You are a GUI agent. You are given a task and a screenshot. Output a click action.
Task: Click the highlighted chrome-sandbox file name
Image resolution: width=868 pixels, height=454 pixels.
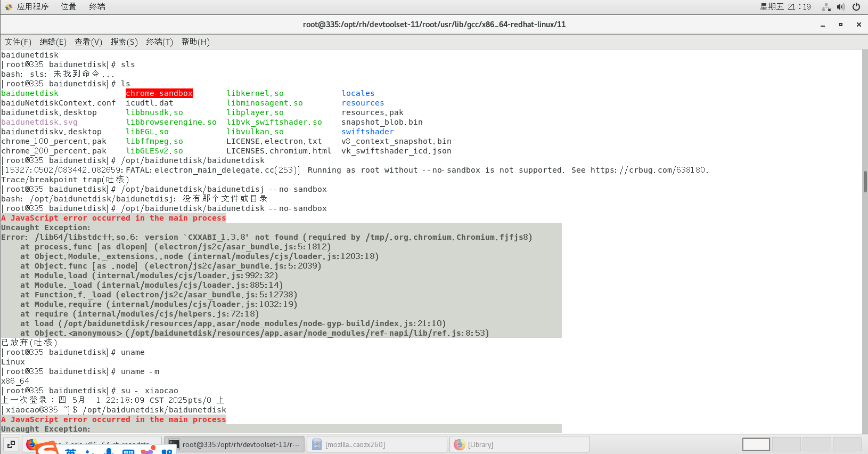[159, 93]
